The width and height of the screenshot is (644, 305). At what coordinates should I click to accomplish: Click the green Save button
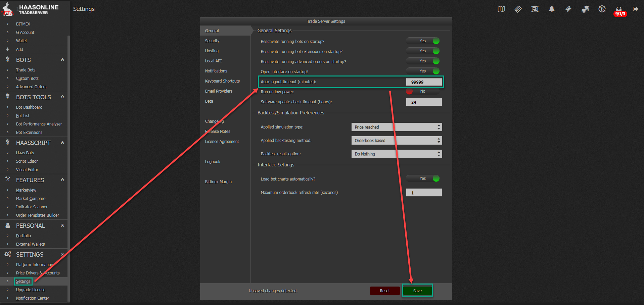click(417, 291)
